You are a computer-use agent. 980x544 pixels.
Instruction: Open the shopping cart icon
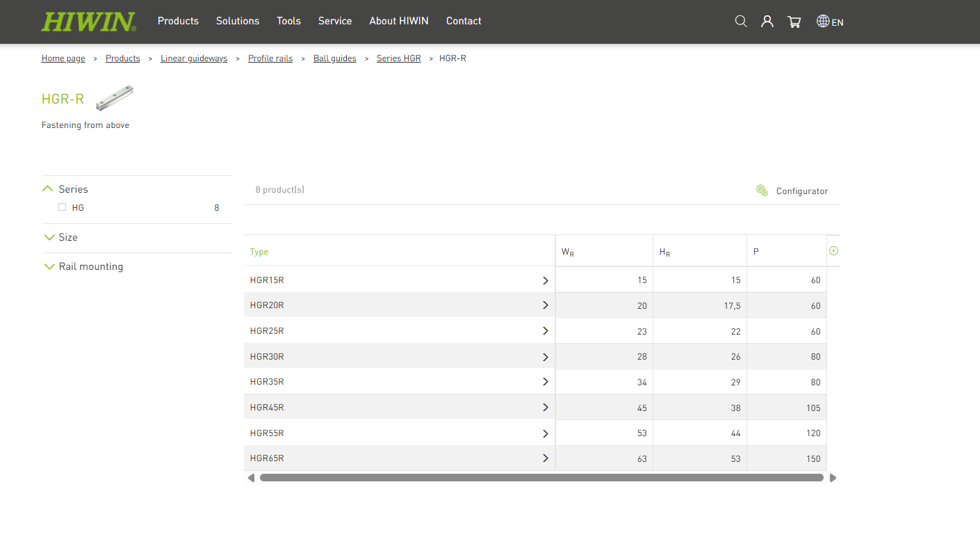click(x=794, y=22)
